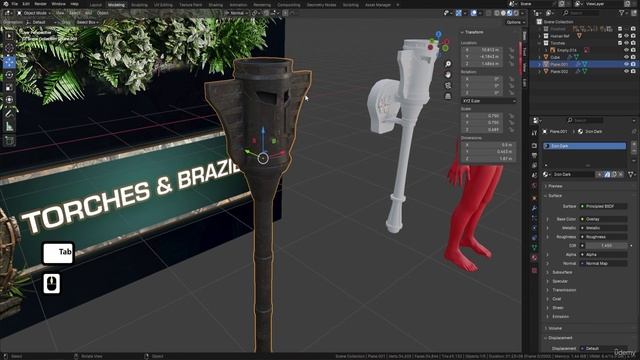Disable Plane.001 in renders camera icon
The height and width of the screenshot is (360, 640).
(x=633, y=64)
